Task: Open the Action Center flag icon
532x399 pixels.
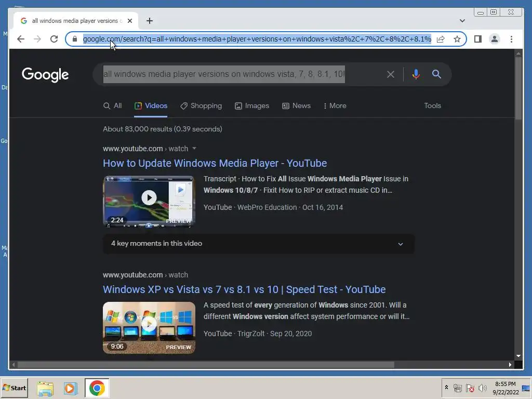Action: coord(470,388)
